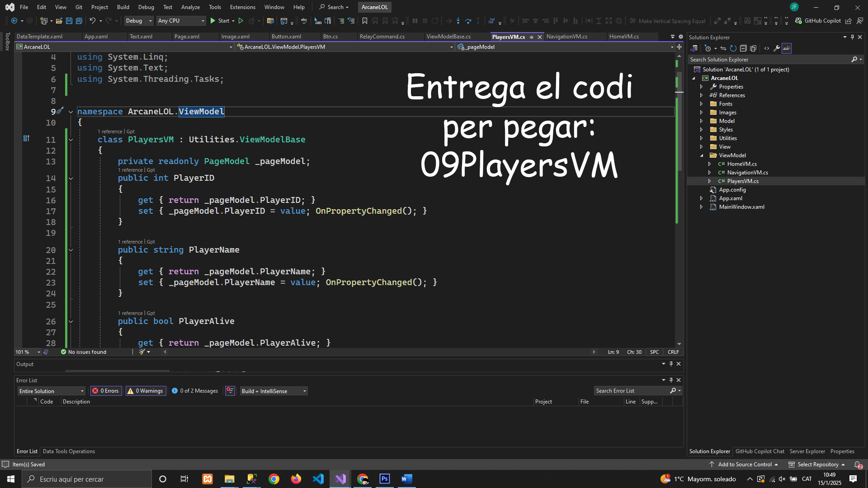Open the wrench Properties icon in Solution Explorer
The image size is (868, 488).
point(777,48)
